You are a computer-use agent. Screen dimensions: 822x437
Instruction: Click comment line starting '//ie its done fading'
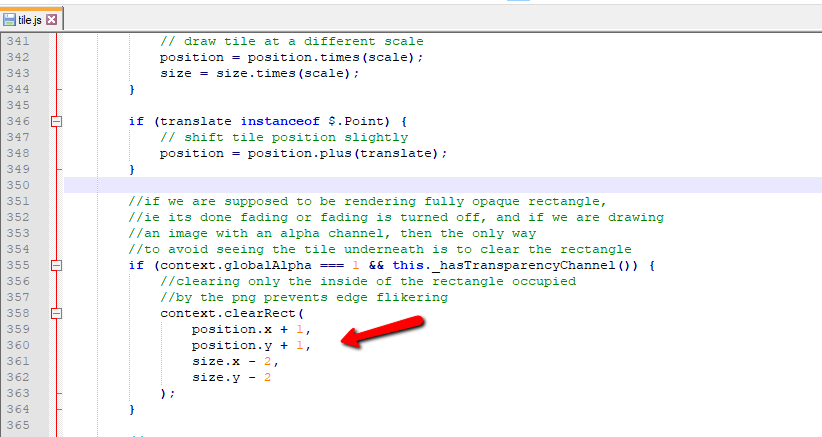396,217
